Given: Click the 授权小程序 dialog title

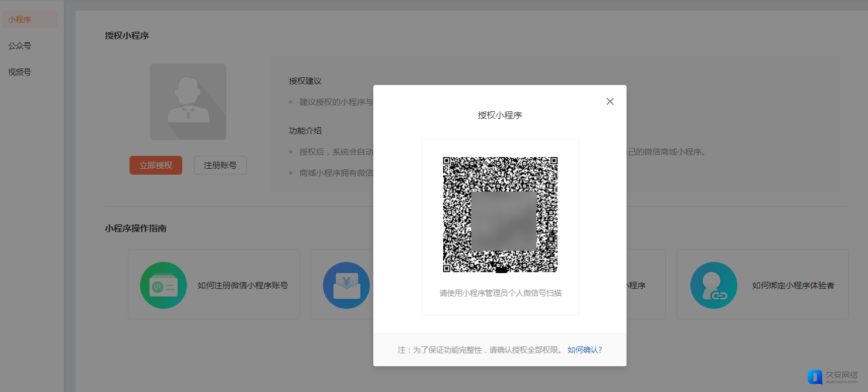Looking at the screenshot, I should coord(500,115).
